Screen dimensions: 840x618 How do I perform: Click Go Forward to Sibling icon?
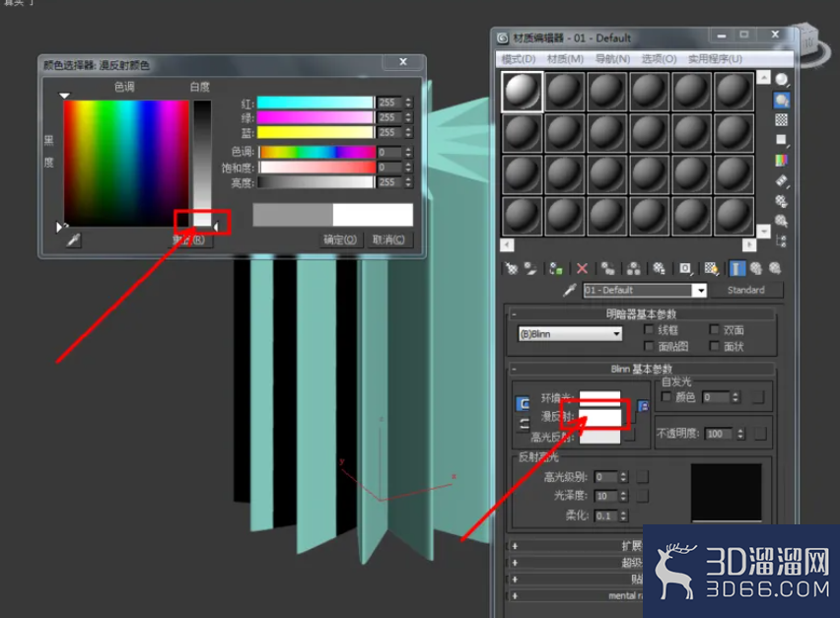pos(775,268)
